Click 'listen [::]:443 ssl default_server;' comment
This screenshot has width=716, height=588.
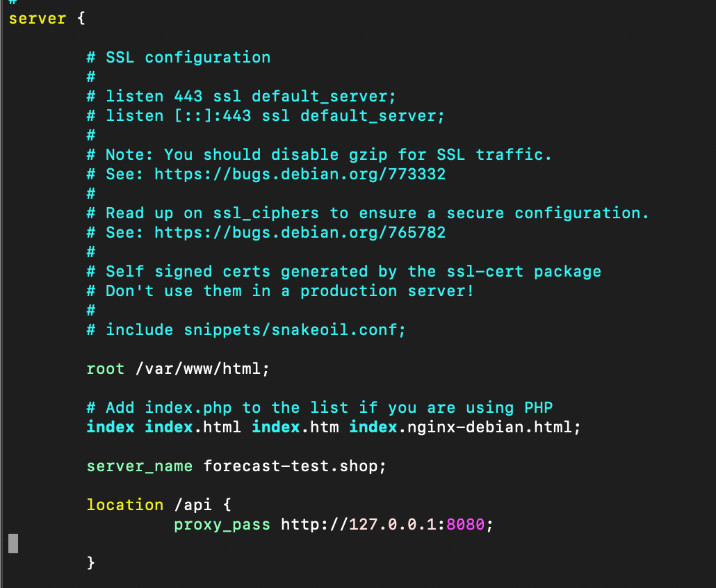266,116
